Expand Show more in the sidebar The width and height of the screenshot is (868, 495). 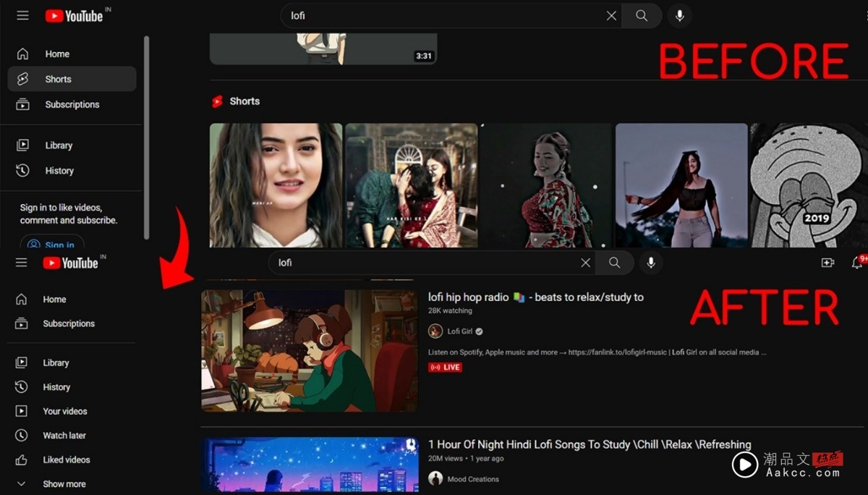click(64, 484)
